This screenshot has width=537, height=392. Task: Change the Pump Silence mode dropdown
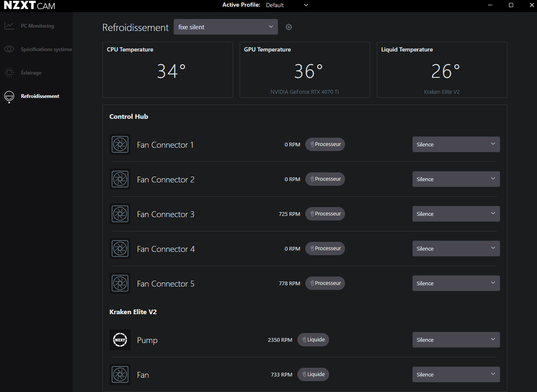coord(456,340)
